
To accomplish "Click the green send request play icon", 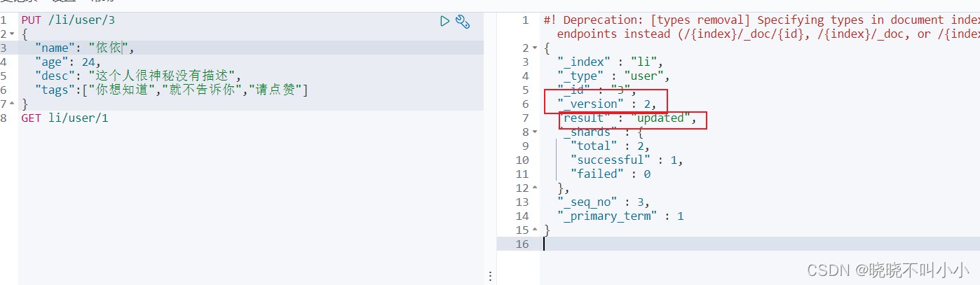I will click(444, 21).
